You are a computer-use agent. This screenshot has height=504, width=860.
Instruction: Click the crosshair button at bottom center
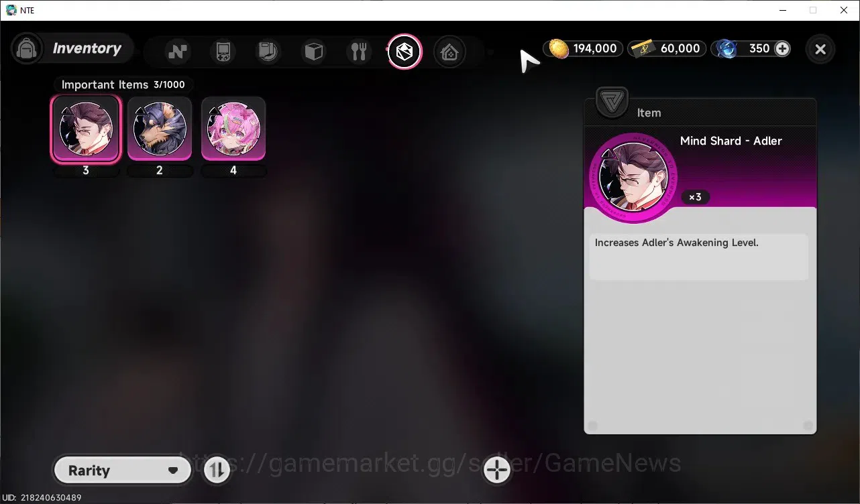[497, 470]
